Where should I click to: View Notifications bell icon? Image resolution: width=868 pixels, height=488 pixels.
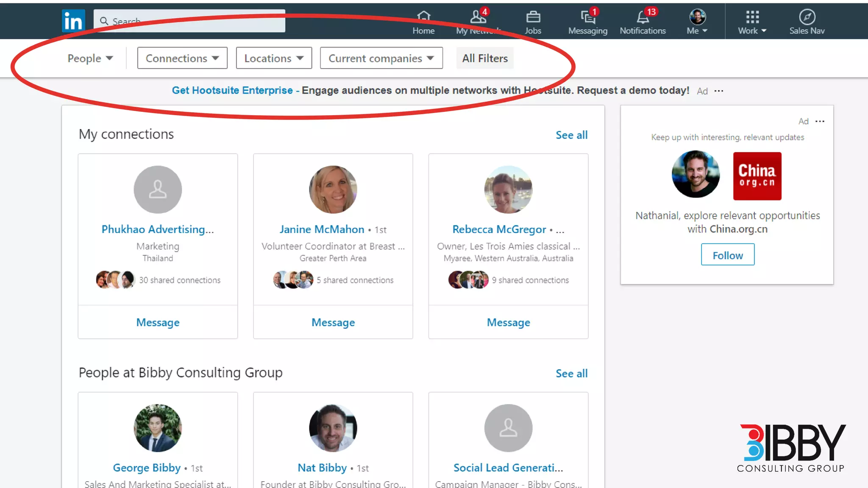643,17
